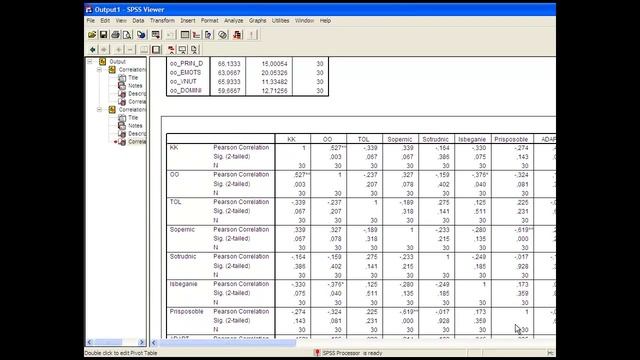
Task: Collapse the Output root outline node
Action: click(90, 62)
